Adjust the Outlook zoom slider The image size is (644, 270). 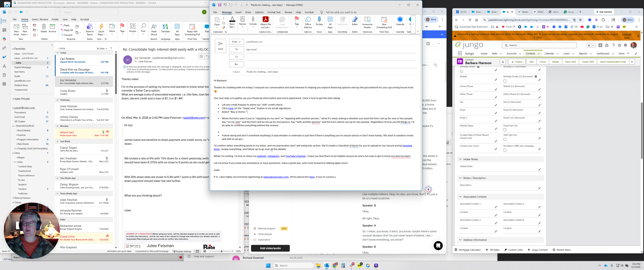pyautogui.click(x=221, y=251)
